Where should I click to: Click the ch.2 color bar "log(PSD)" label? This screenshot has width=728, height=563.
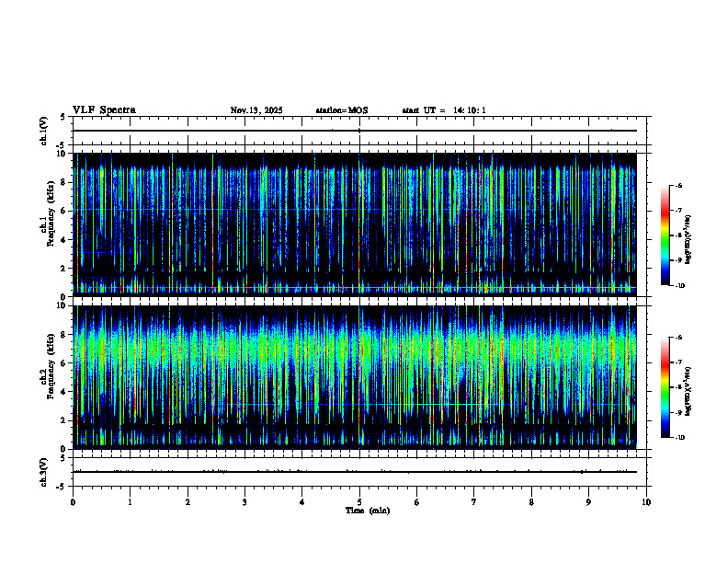point(688,392)
